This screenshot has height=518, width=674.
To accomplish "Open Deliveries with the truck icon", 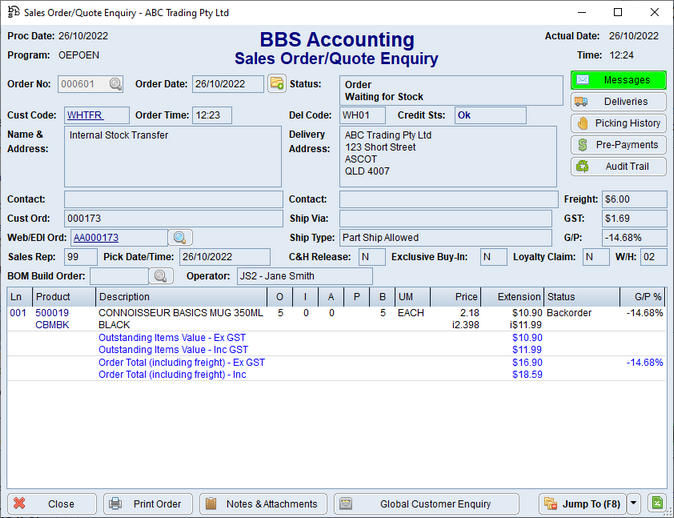I will (x=618, y=102).
